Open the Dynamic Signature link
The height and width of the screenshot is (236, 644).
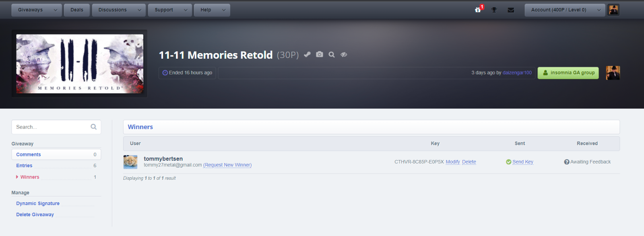pyautogui.click(x=38, y=203)
